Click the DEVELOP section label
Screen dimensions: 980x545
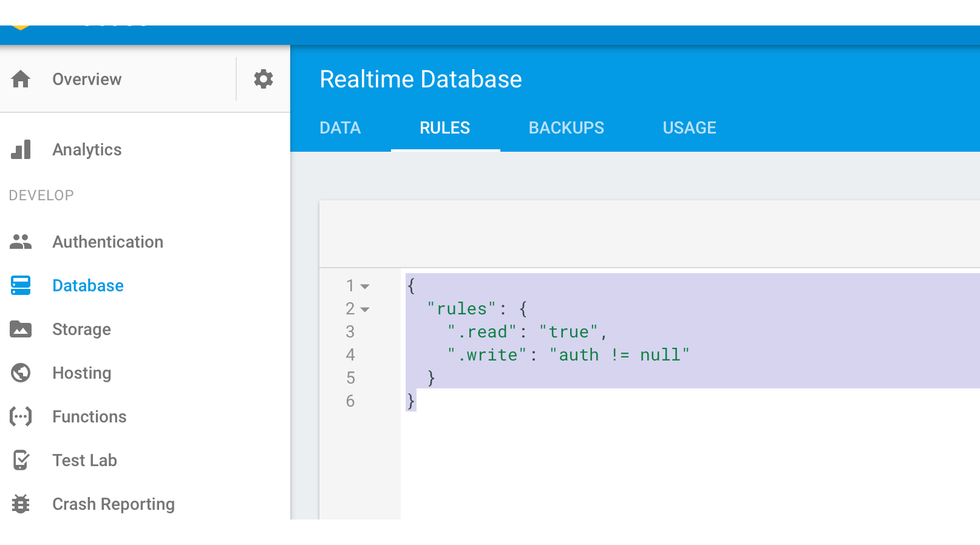point(41,195)
